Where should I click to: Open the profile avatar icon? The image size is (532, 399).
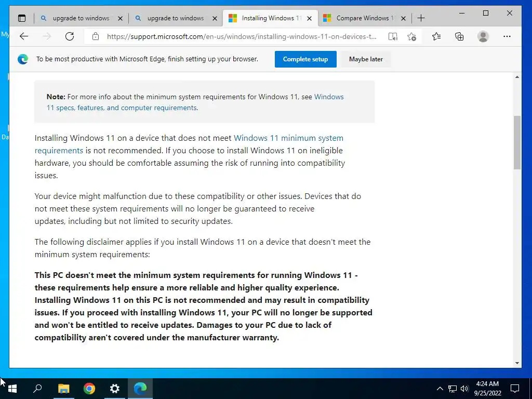(x=483, y=36)
